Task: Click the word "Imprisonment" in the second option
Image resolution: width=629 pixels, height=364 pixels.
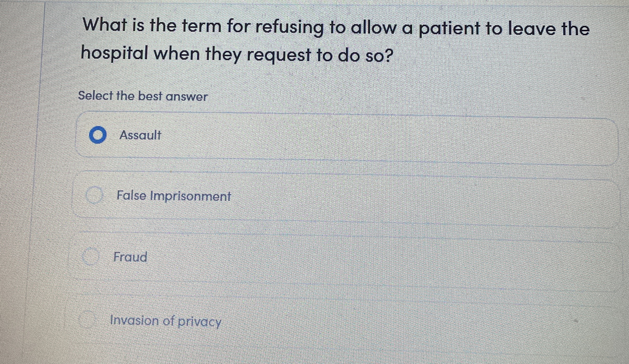Action: coord(190,196)
